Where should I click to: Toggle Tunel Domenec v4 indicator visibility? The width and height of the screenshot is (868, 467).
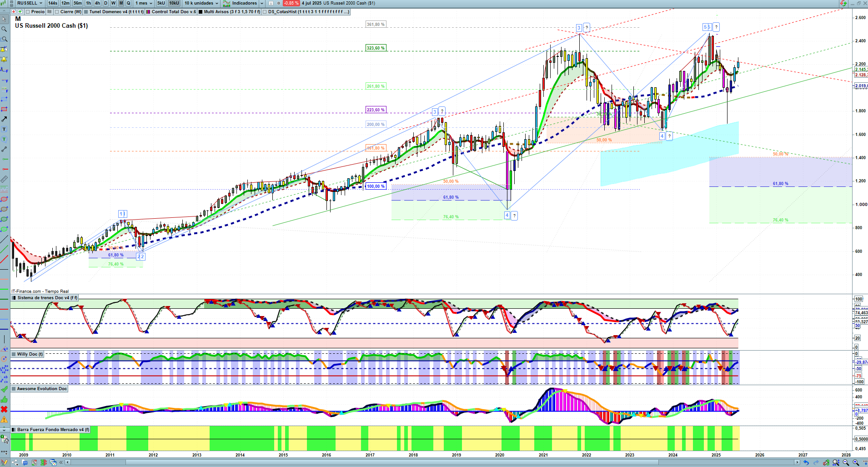pos(86,12)
